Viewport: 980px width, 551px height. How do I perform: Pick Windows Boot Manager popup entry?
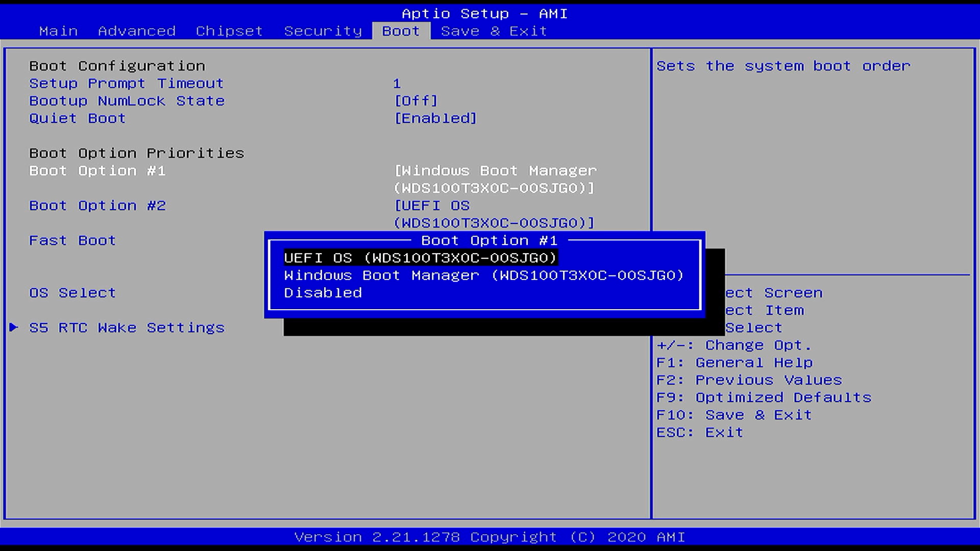click(483, 275)
